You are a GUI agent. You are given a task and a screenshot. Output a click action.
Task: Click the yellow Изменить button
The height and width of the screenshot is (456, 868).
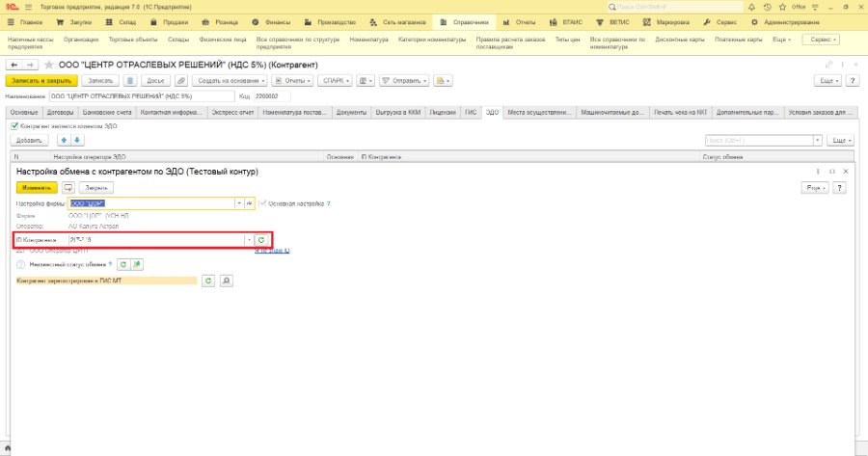(x=37, y=188)
